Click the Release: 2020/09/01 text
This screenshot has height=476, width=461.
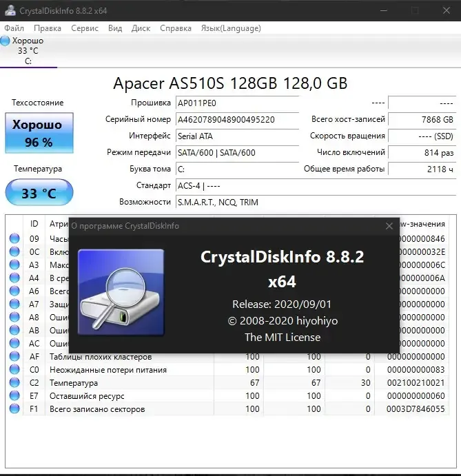point(282,304)
